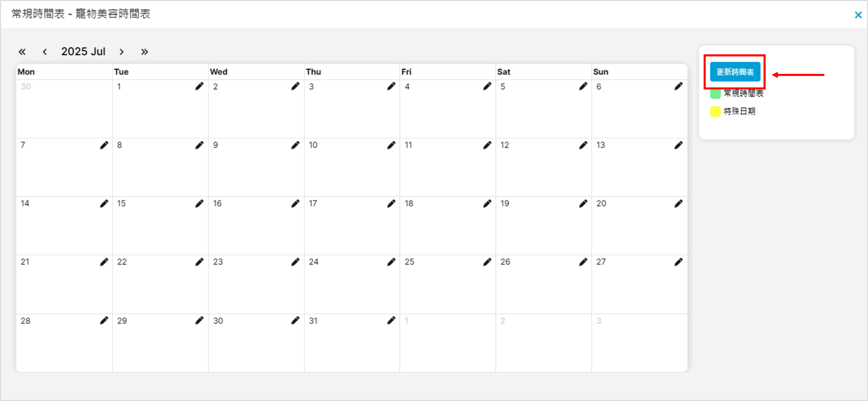Click the 更新時間表 button
The width and height of the screenshot is (868, 401).
(x=735, y=72)
